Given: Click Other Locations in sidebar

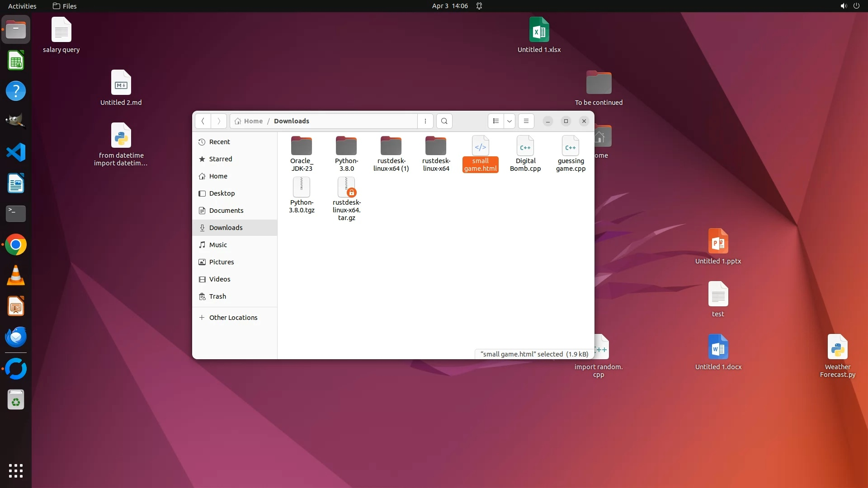Looking at the screenshot, I should [233, 318].
